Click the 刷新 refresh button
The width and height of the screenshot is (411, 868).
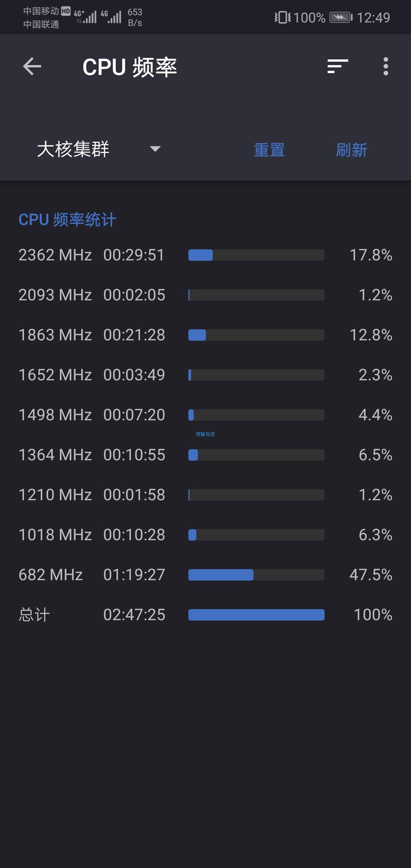pos(352,150)
